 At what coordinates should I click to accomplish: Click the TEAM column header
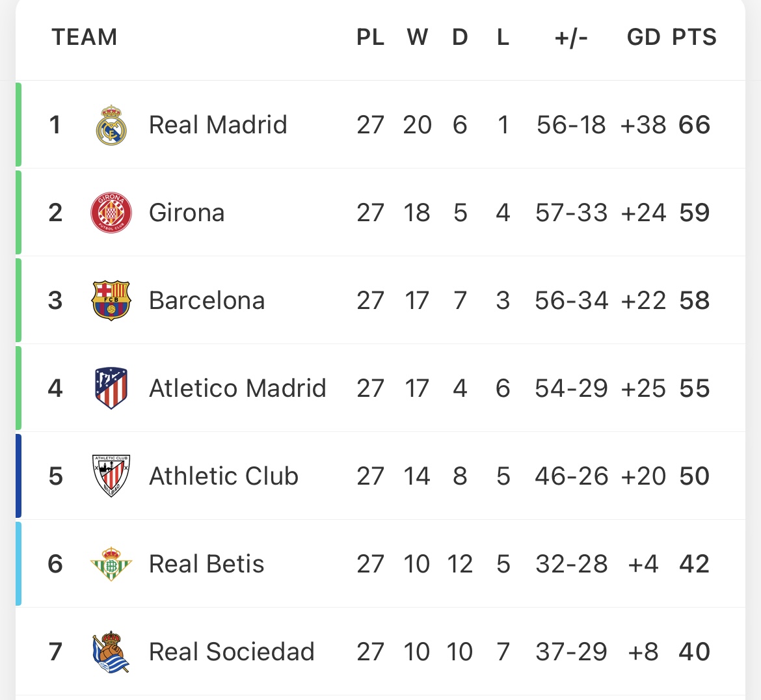click(85, 37)
